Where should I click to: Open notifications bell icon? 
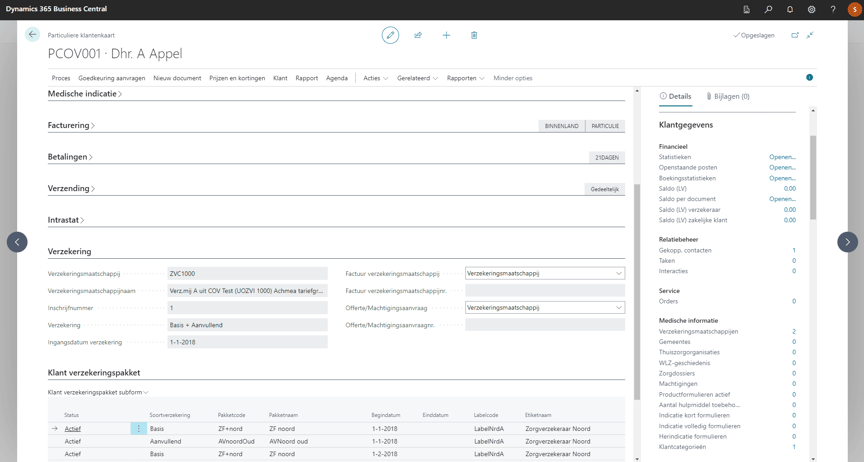[790, 9]
